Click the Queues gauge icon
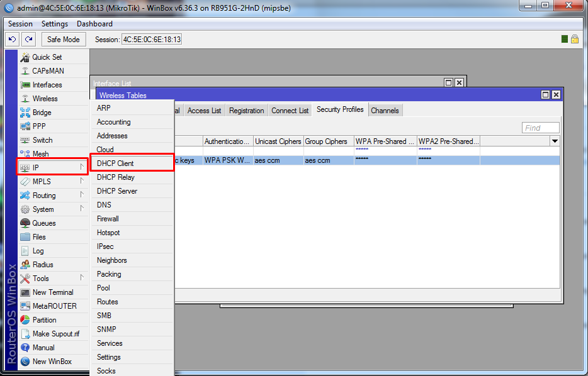Viewport: 588px width, 376px height. tap(25, 223)
